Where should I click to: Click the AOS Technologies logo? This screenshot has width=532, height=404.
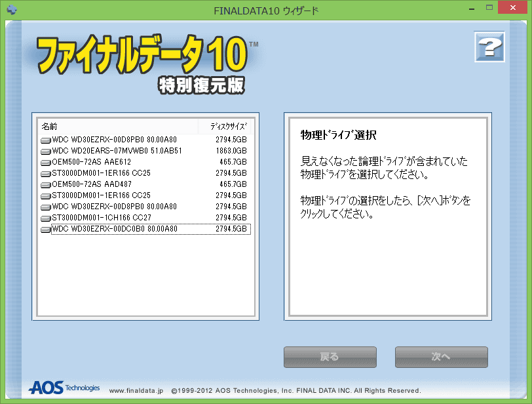(64, 388)
